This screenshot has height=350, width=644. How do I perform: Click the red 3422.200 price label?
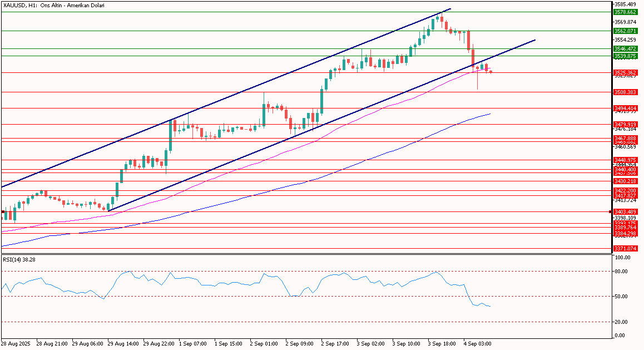(626, 191)
